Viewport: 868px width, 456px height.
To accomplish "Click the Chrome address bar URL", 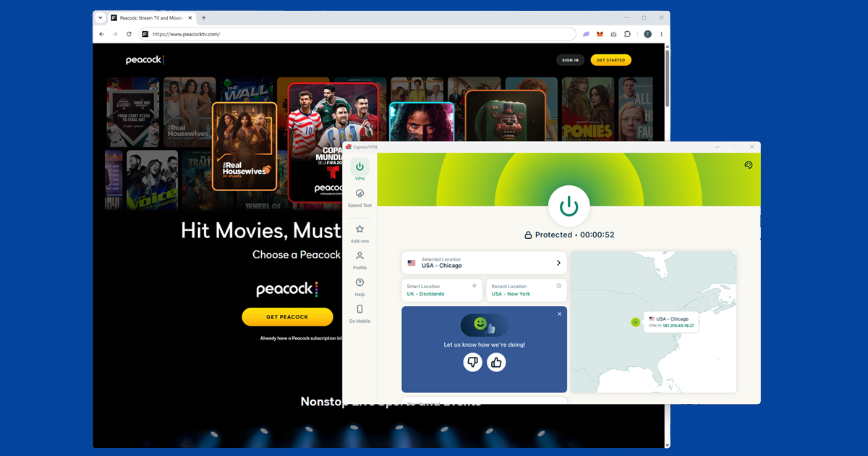I will pos(187,34).
